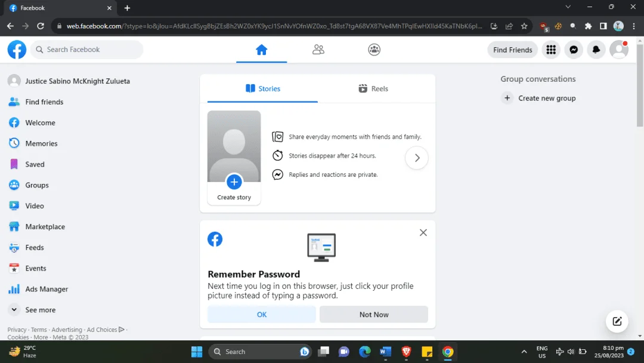644x363 pixels.
Task: Open Microsoft Edge from the taskbar
Action: coord(365,352)
